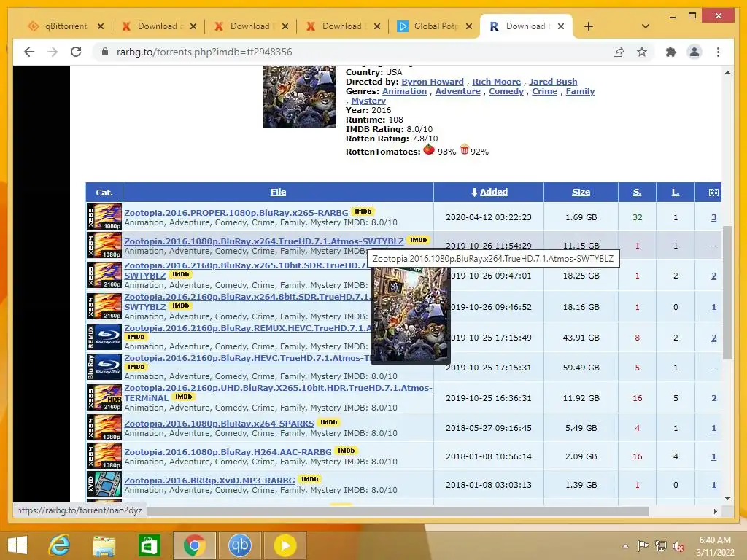This screenshot has width=747, height=560.
Task: Open director Byron Howard link
Action: click(x=432, y=82)
